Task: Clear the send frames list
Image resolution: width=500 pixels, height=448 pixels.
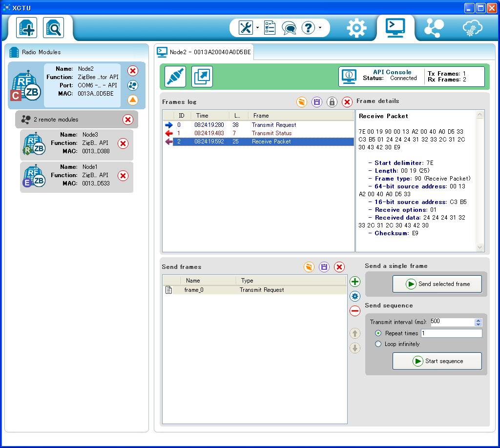Action: pyautogui.click(x=339, y=267)
